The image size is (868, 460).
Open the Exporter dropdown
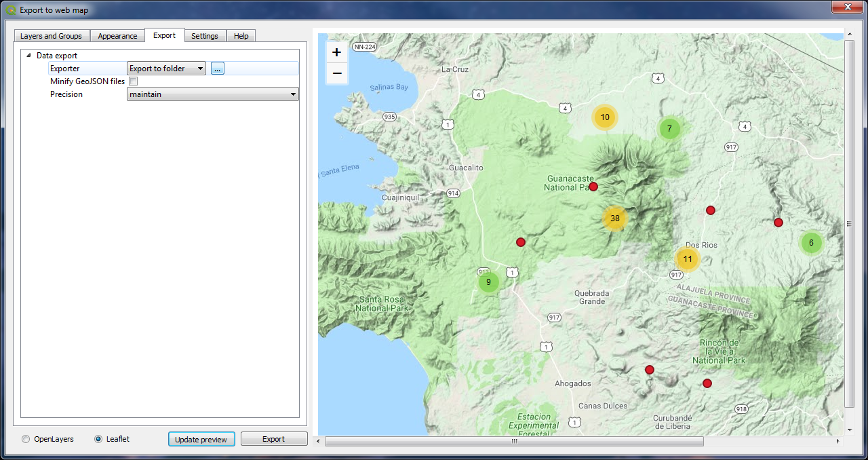[x=166, y=69]
